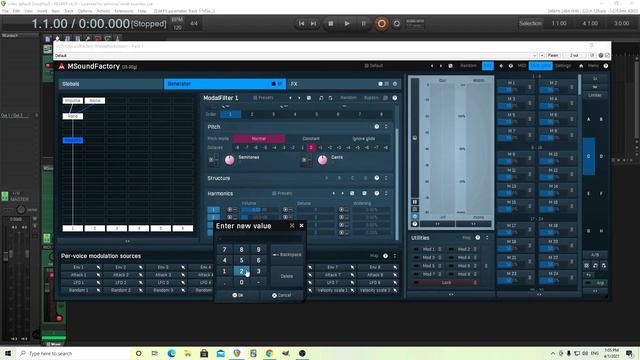Click Backspace in Enter new value dialog
Screen dimensions: 640x360
tap(287, 255)
